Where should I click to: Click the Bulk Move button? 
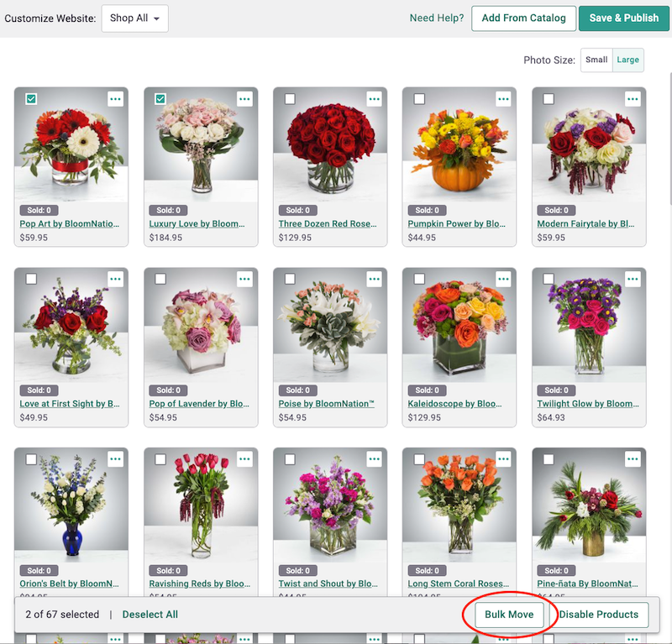click(509, 615)
